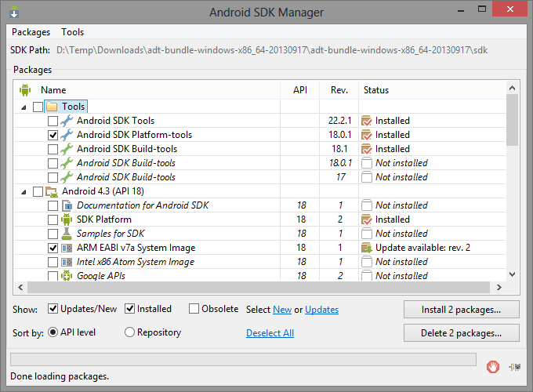Image resolution: width=533 pixels, height=392 pixels.
Task: Uncheck the Android SDK Platform-tools checkbox
Action: (53, 135)
